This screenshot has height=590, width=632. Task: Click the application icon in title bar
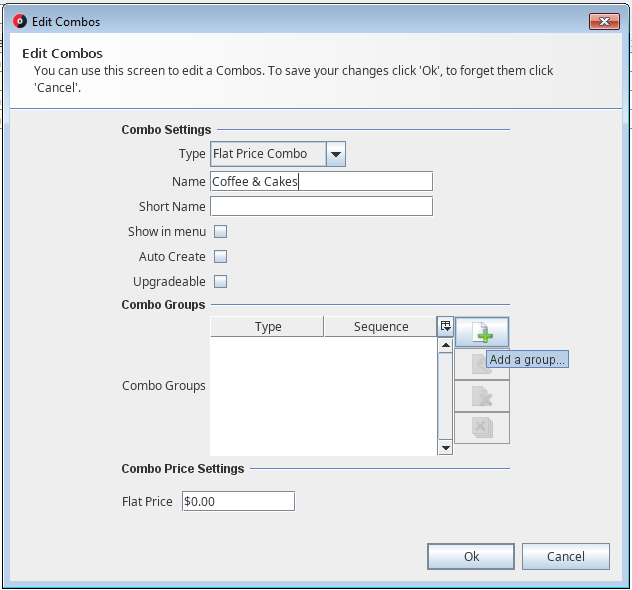tap(19, 21)
